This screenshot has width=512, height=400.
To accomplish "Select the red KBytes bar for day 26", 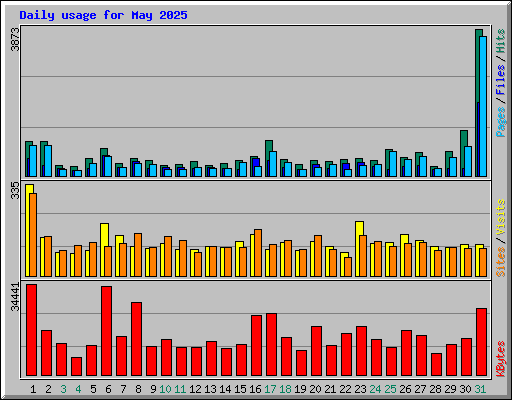I will pos(407,353).
